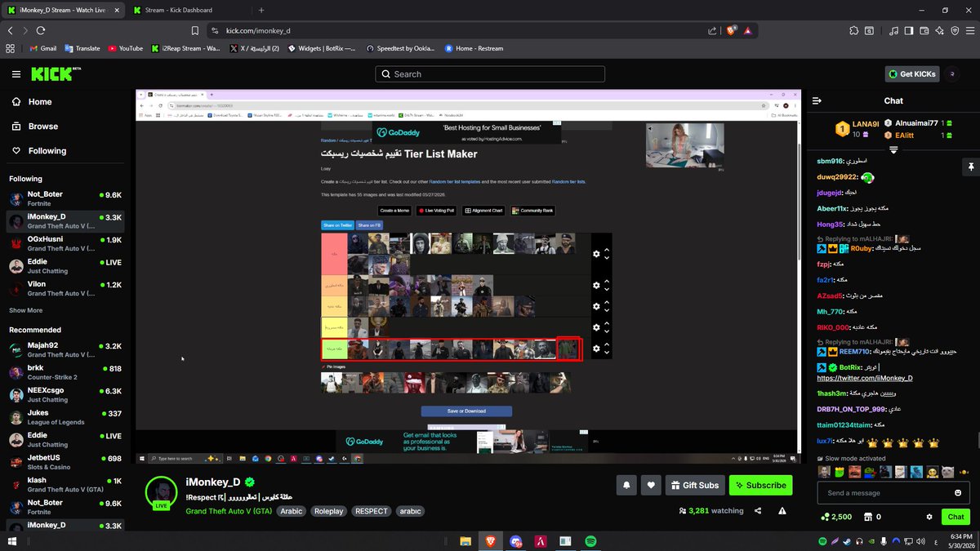Toggle browser sidebar panel icon
The width and height of the screenshot is (980, 551).
(909, 30)
